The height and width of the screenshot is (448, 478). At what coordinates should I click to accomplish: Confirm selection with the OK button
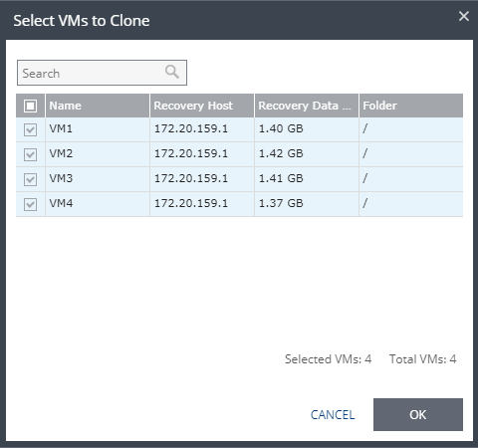click(418, 414)
